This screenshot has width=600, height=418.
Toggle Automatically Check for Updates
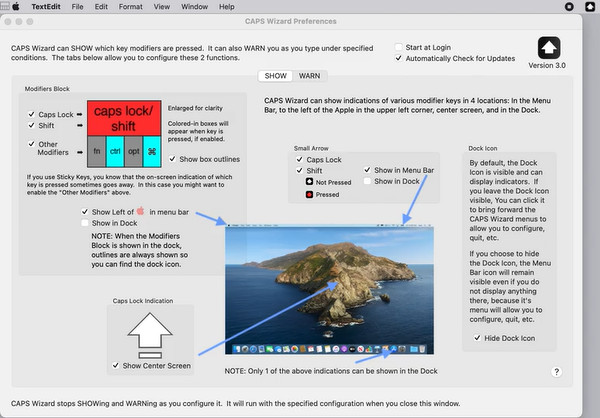click(398, 58)
